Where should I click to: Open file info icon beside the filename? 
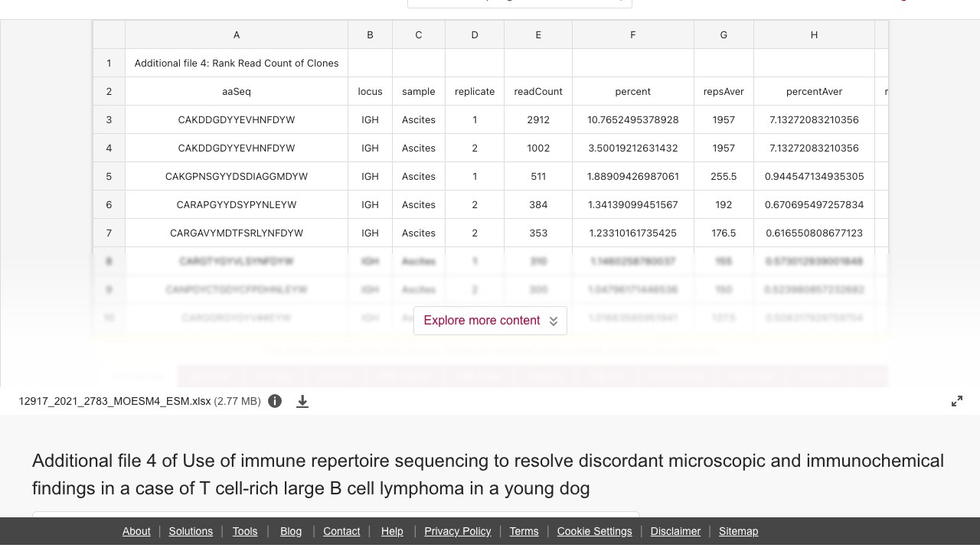(x=275, y=401)
